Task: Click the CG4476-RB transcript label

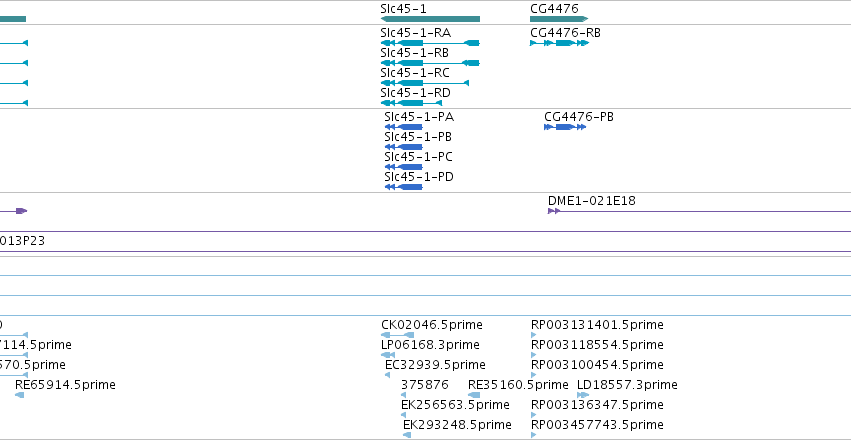Action: (566, 33)
